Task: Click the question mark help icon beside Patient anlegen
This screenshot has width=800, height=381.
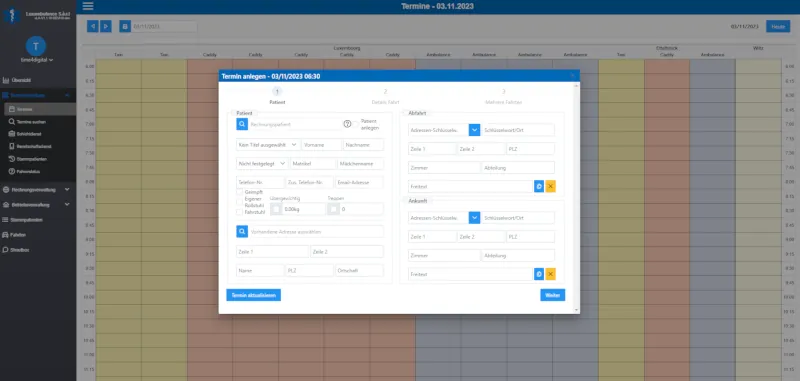Action: coord(347,124)
